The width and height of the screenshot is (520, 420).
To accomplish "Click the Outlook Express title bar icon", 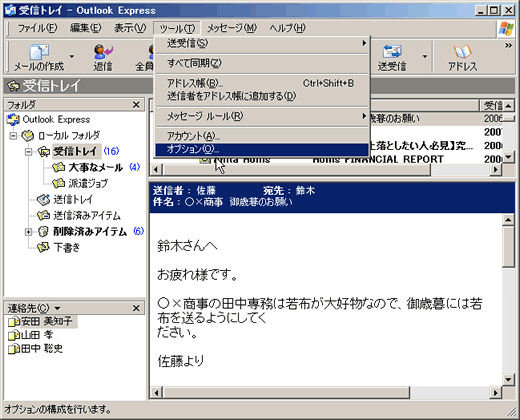I will click(10, 10).
